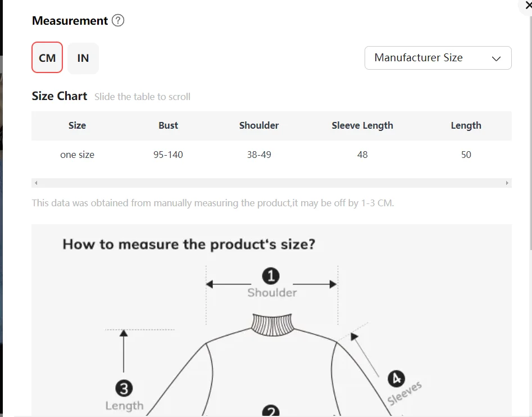532x417 pixels.
Task: Click the Shoulder column header
Action: [259, 125]
